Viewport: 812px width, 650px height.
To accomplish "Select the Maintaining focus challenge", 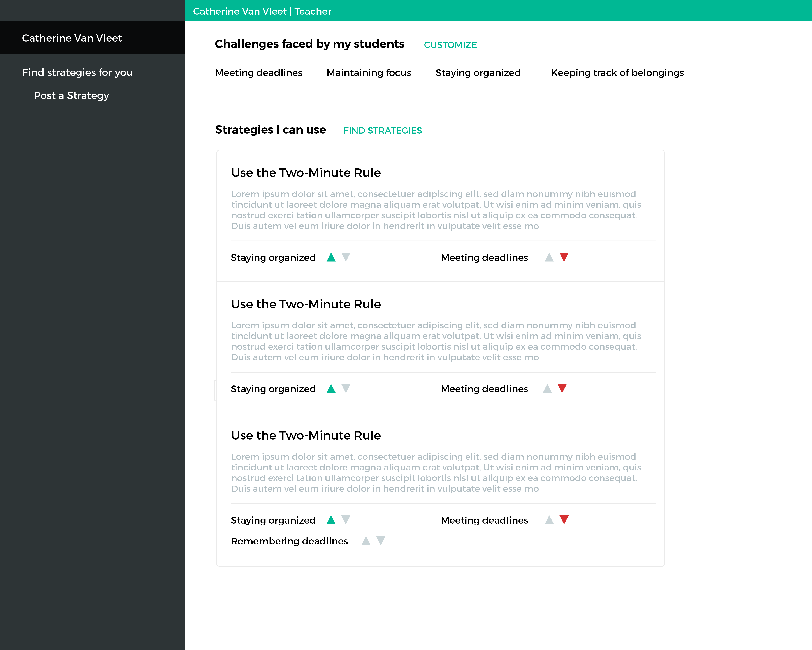I will pyautogui.click(x=368, y=73).
